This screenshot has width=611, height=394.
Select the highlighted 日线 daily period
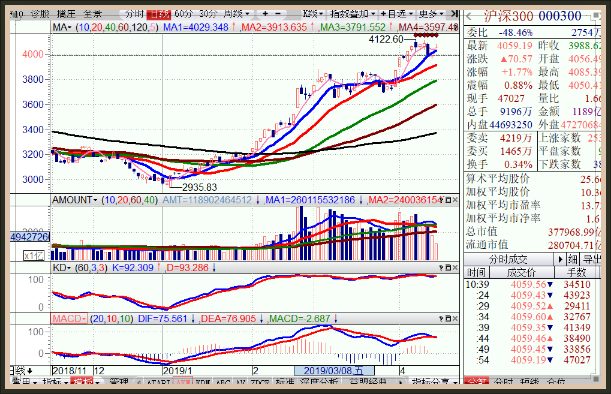coord(159,14)
